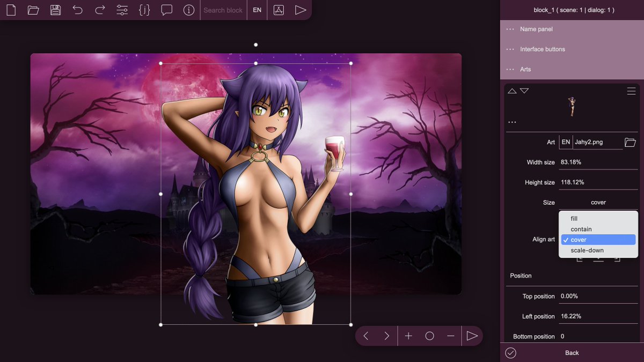Click the top-left resize handle of art
Image resolution: width=644 pixels, height=362 pixels.
pos(161,63)
